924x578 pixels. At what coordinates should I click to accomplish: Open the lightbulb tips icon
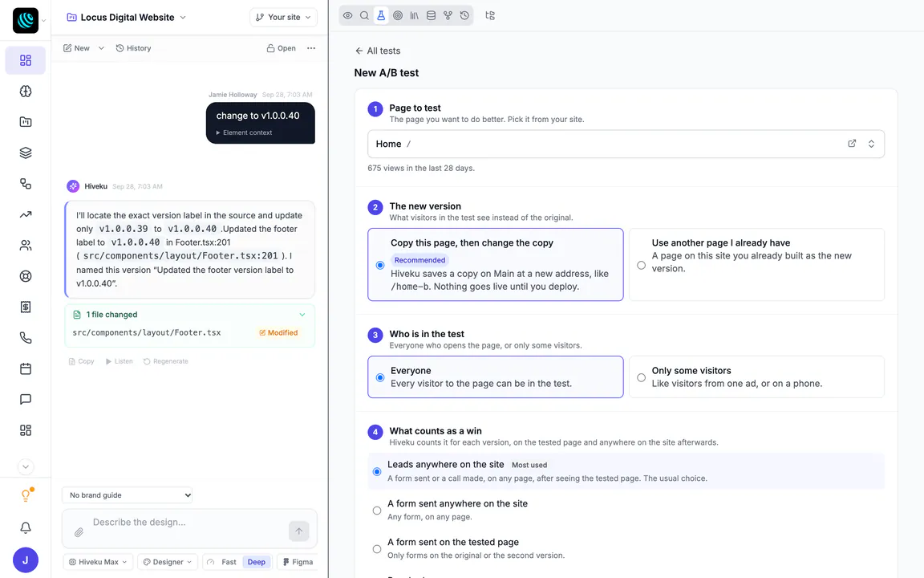click(x=26, y=495)
